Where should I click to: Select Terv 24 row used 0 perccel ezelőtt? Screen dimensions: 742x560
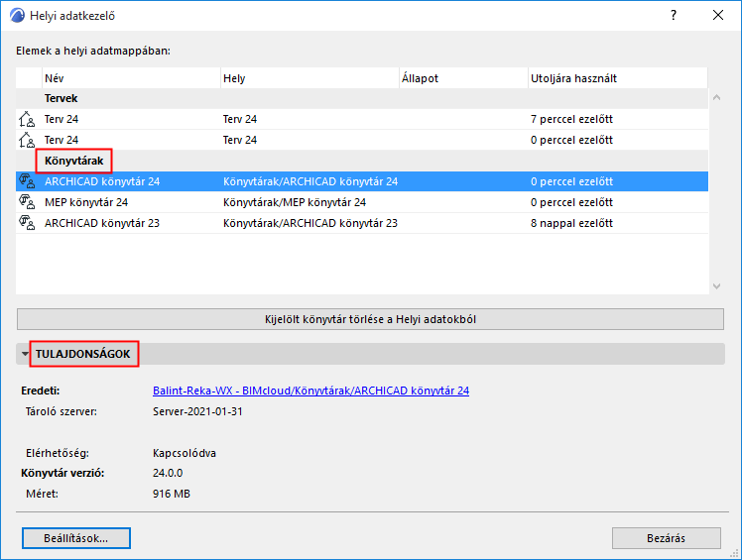pyautogui.click(x=362, y=140)
